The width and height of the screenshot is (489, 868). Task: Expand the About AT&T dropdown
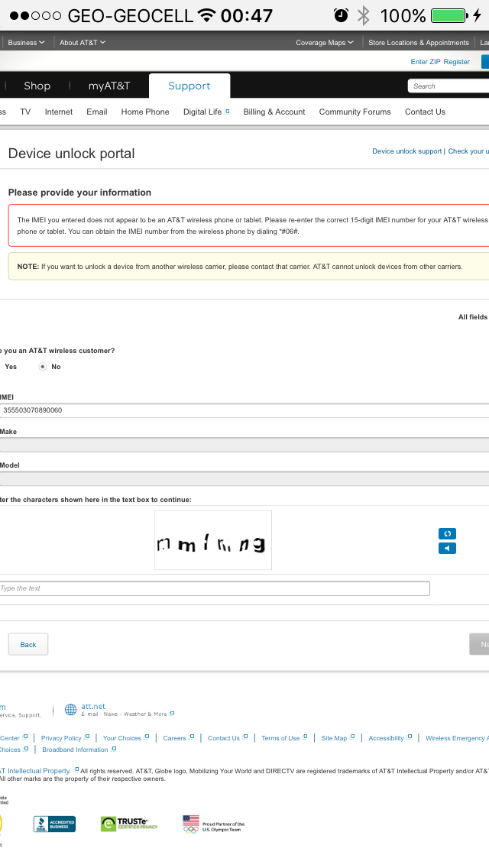tap(83, 43)
